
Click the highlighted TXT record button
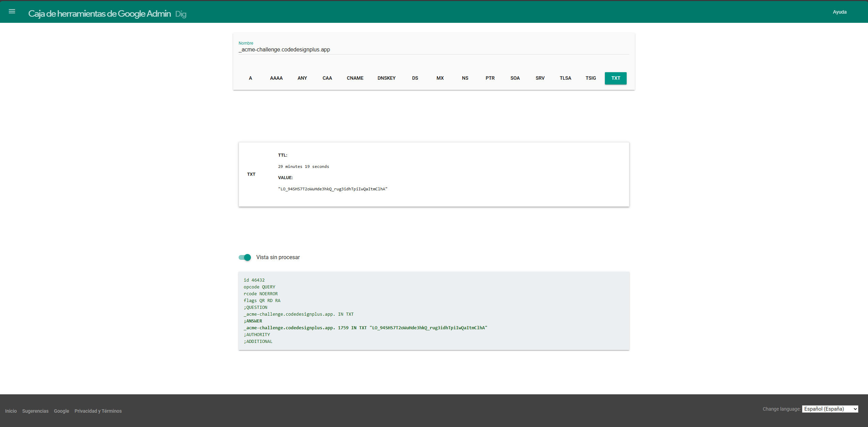(615, 78)
